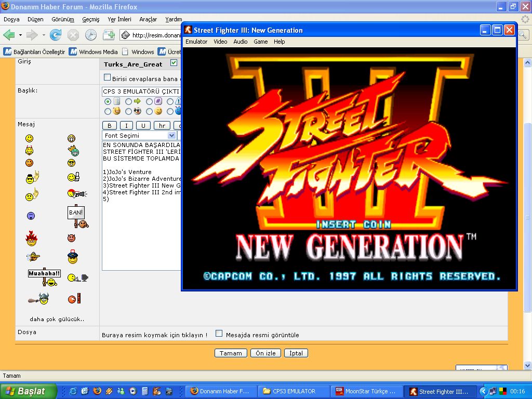532x399 pixels.
Task: Click the Başlık title input field
Action: (x=141, y=91)
